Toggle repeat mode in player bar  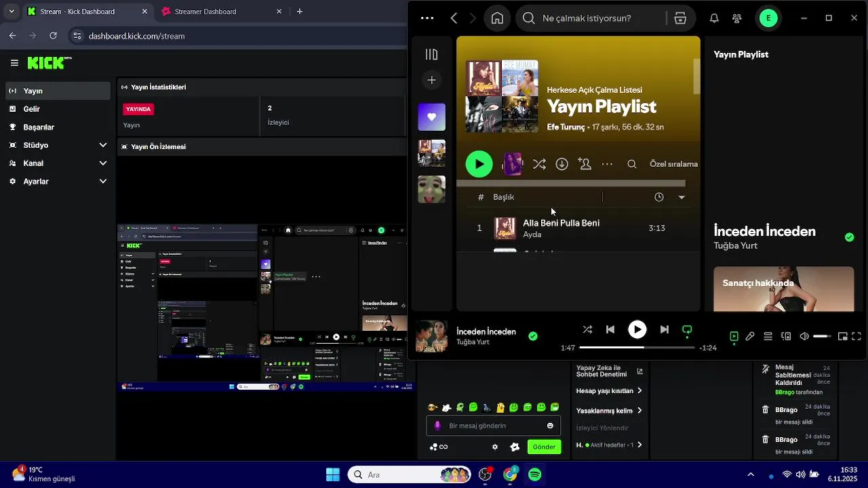687,330
